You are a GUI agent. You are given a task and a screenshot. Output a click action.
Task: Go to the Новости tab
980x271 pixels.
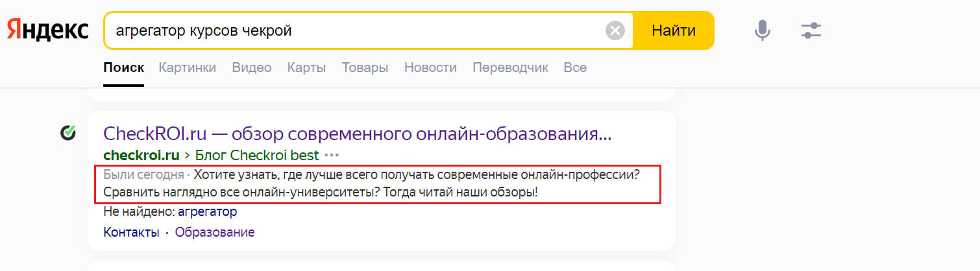pos(430,67)
